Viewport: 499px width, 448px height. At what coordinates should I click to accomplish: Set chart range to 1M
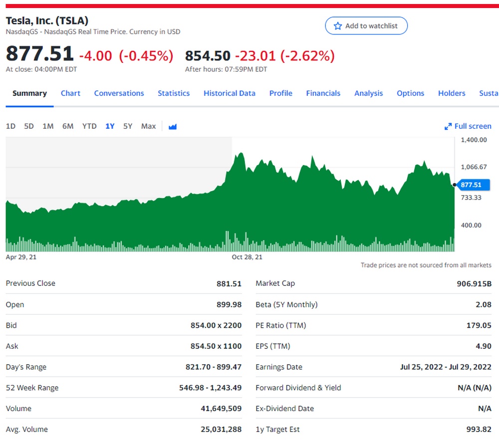tap(48, 126)
